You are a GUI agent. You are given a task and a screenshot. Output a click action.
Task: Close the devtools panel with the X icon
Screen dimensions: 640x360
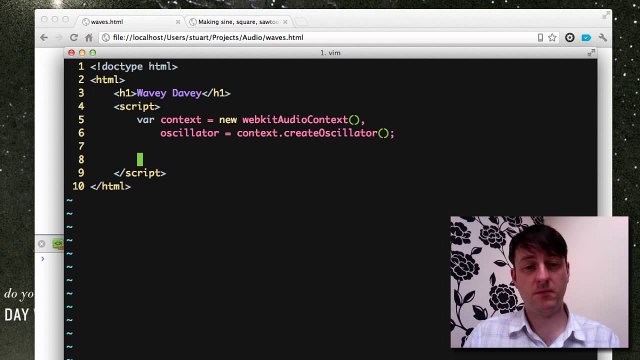pyautogui.click(x=42, y=244)
